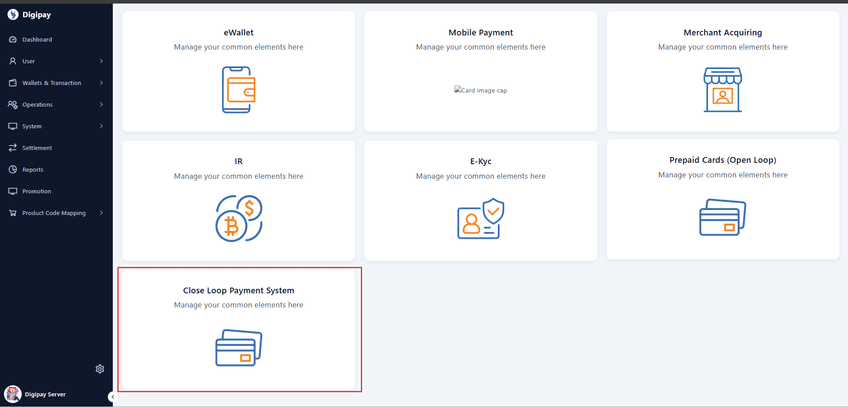Collapse the sidebar using the arrow toggle
848x407 pixels.
coord(112,397)
